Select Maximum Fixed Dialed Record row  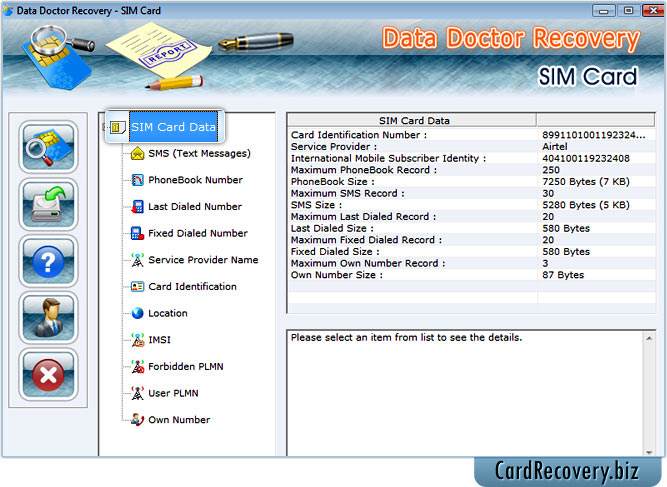(x=472, y=240)
